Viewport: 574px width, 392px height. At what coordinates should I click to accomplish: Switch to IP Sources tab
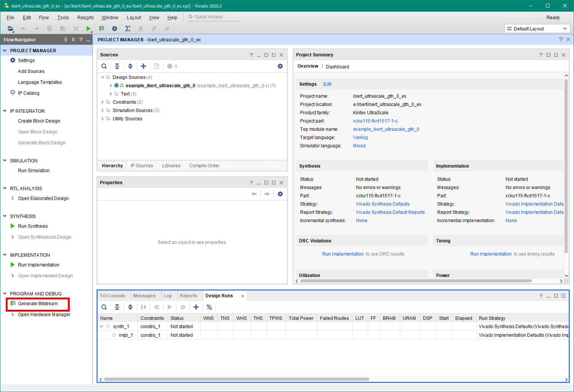click(x=142, y=166)
